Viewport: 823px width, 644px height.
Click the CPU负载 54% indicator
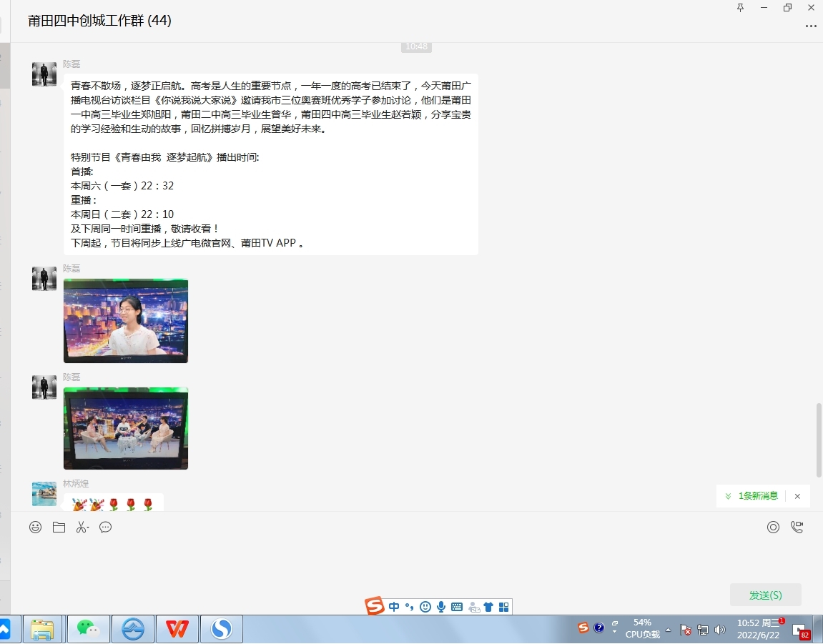[642, 628]
